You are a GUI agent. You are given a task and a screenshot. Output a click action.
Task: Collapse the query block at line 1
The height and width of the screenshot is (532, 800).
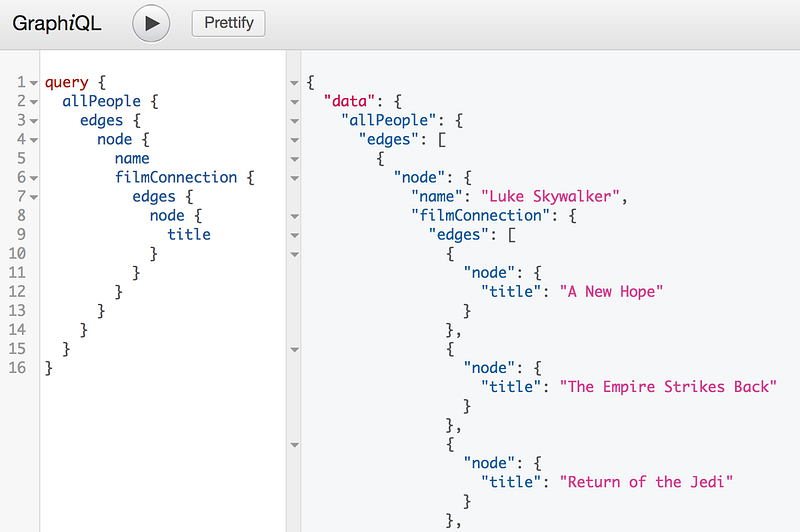click(33, 83)
